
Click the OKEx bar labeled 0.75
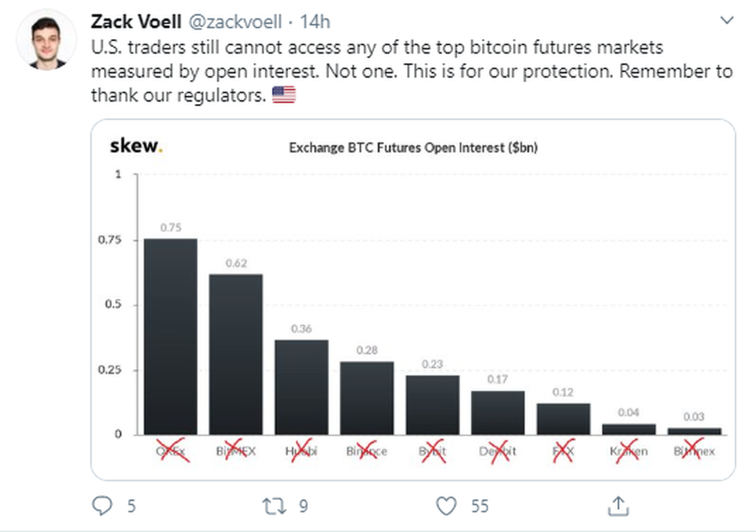pyautogui.click(x=171, y=336)
